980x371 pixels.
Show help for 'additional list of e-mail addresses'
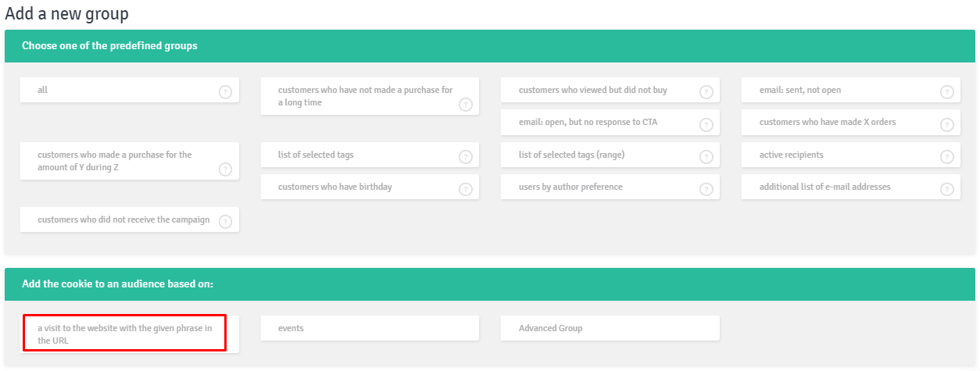point(947,189)
